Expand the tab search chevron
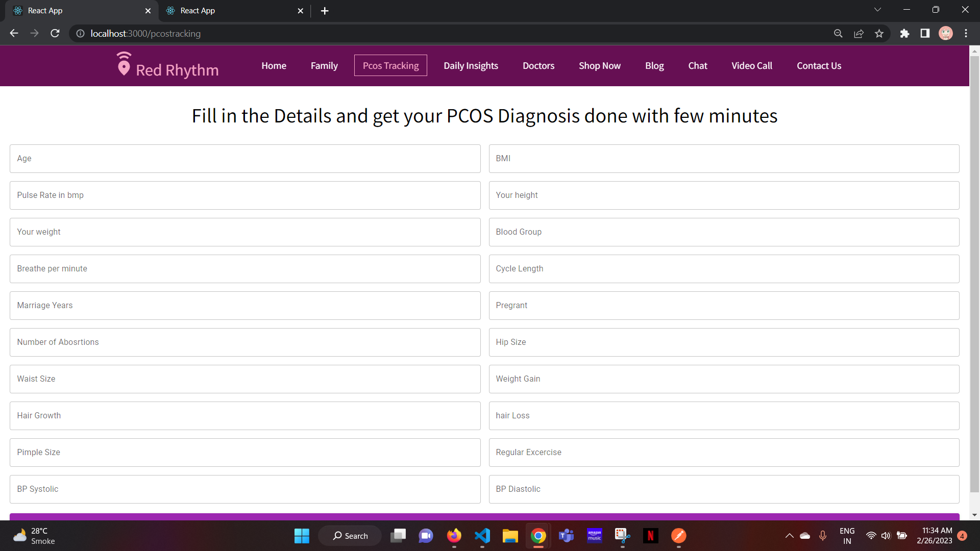Image resolution: width=980 pixels, height=551 pixels. tap(877, 10)
